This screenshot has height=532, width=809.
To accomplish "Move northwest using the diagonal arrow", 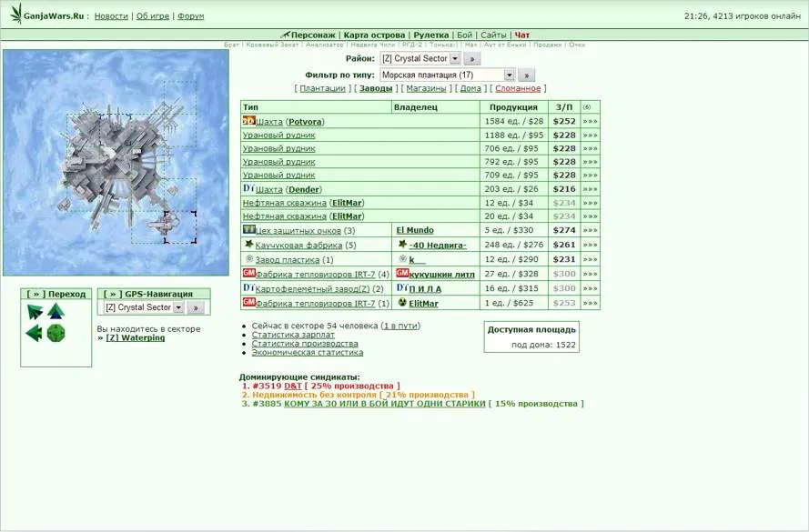I will 35,313.
